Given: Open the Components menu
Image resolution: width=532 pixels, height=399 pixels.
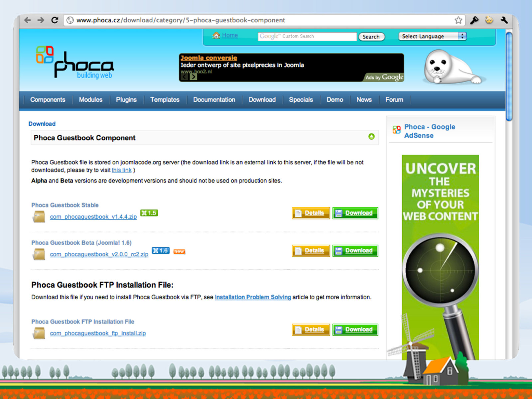Looking at the screenshot, I should [x=48, y=99].
